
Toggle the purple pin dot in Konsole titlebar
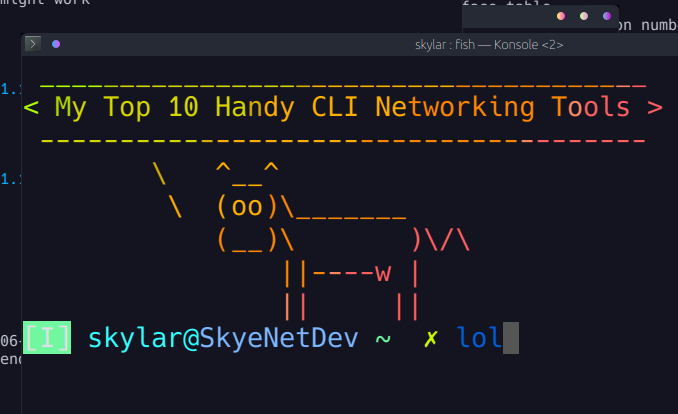coord(56,44)
